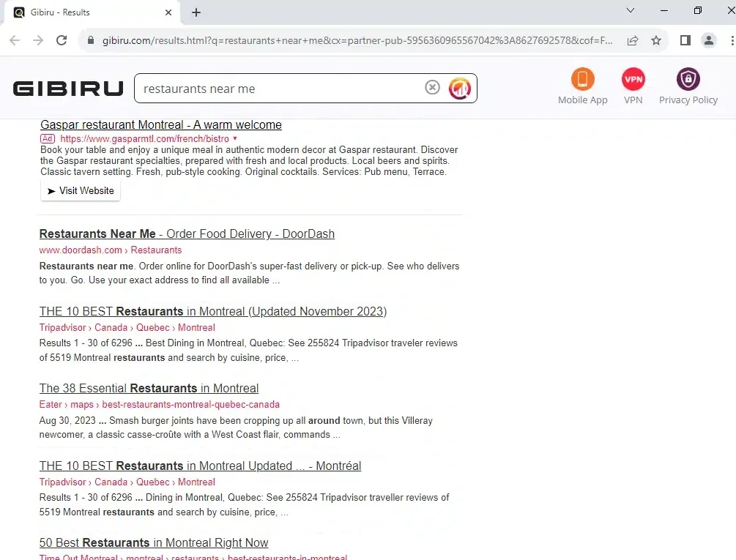This screenshot has height=560, width=736.
Task: Open The 38 Essential Restaurants in Montreal
Action: pyautogui.click(x=149, y=389)
